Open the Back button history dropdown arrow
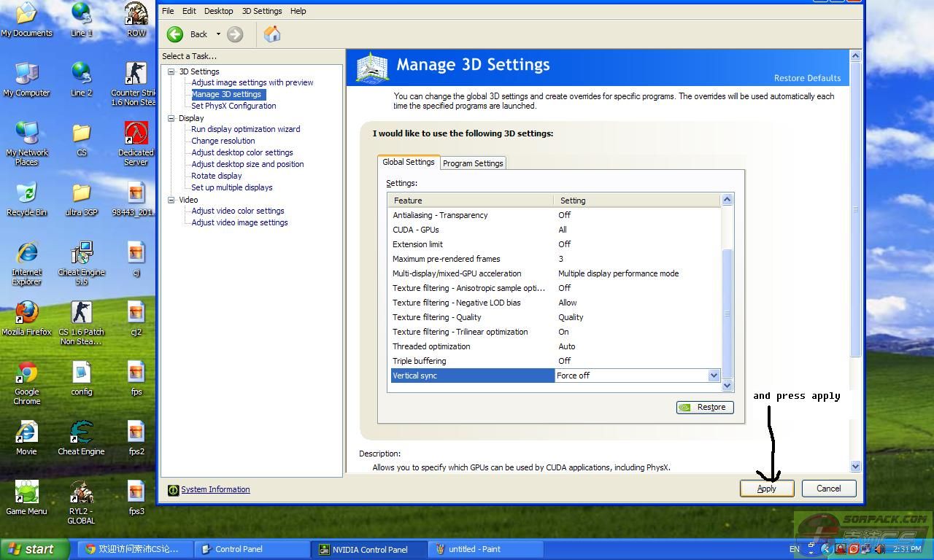This screenshot has height=560, width=934. click(x=218, y=34)
